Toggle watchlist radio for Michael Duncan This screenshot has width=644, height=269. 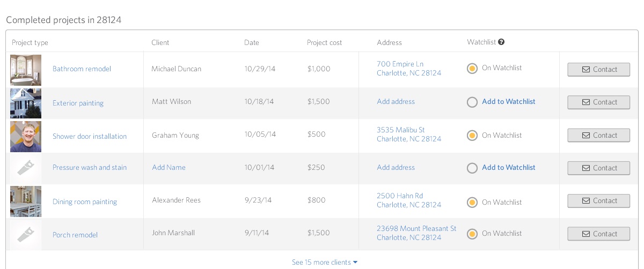[x=472, y=69]
